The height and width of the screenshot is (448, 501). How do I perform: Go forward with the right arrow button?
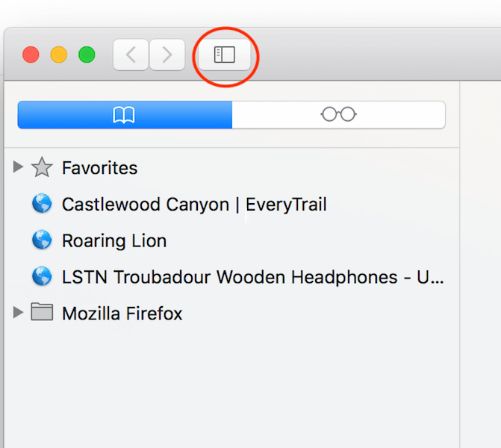[x=167, y=55]
